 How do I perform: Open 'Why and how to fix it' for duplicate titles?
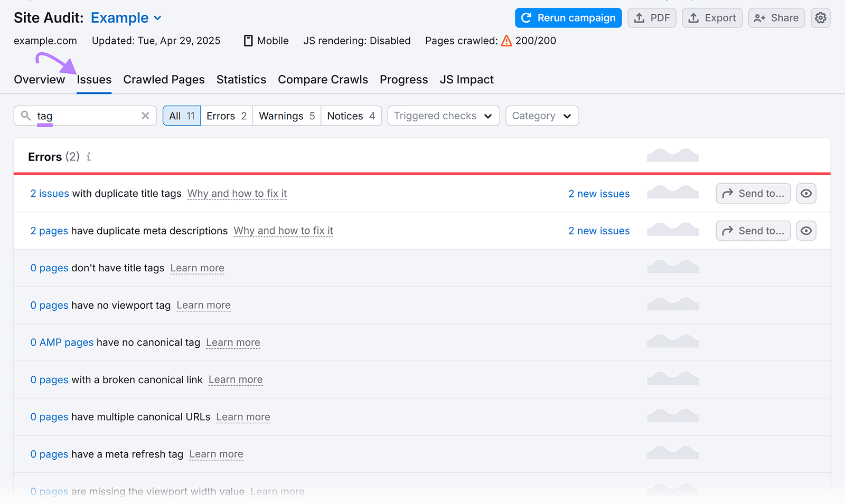(237, 193)
